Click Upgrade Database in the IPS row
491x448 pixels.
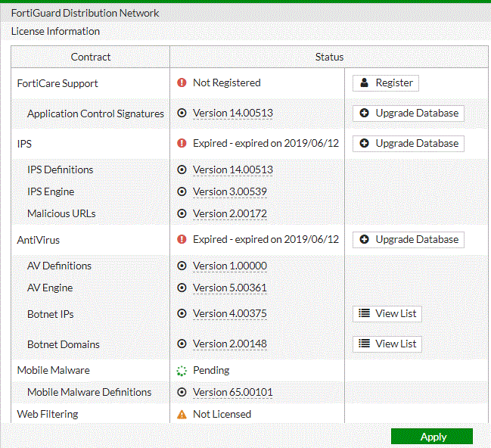(x=408, y=144)
